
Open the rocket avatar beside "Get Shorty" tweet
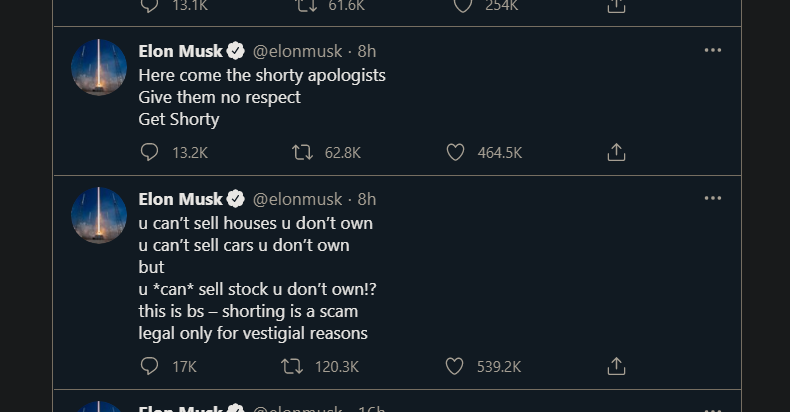tap(99, 68)
